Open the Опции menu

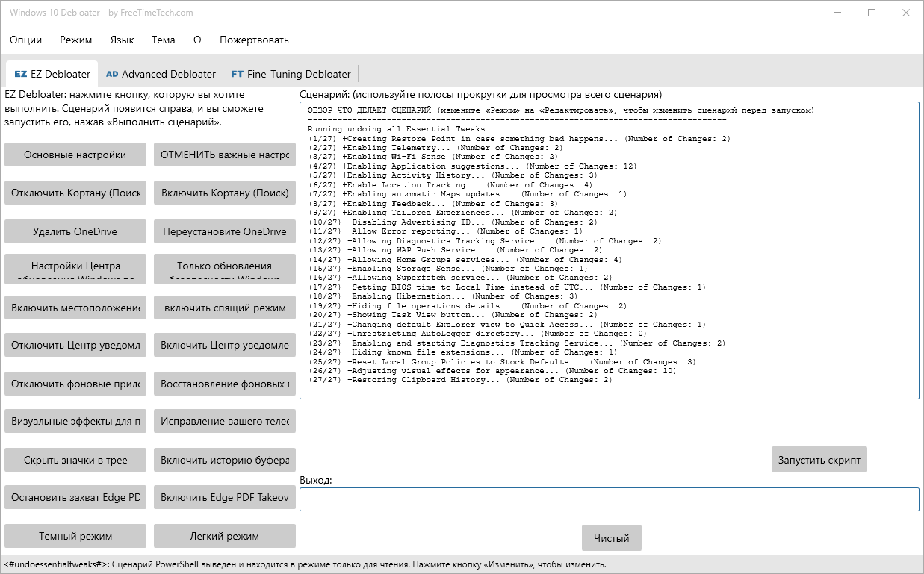26,40
